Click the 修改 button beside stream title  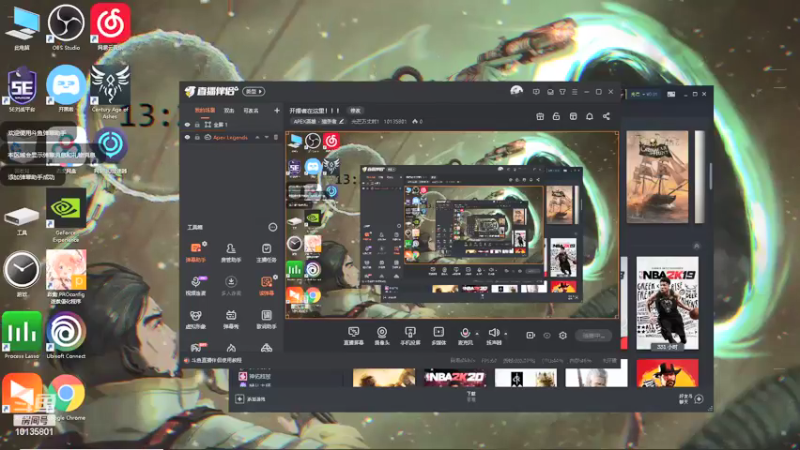pos(356,110)
